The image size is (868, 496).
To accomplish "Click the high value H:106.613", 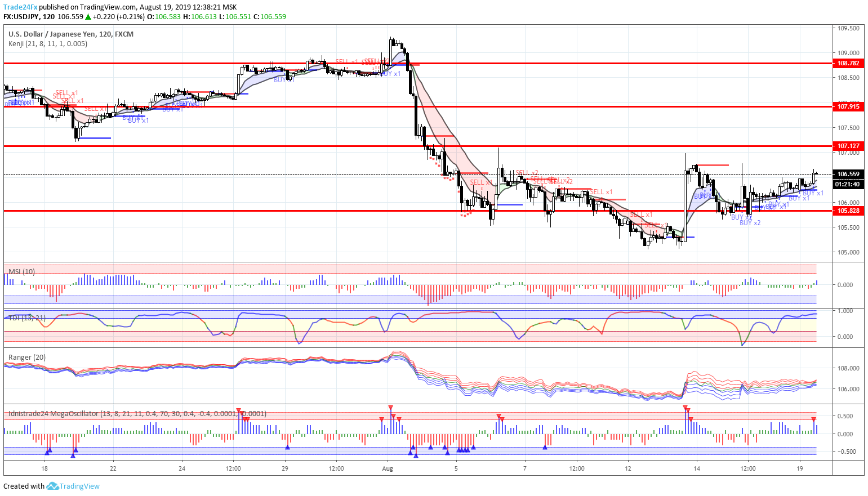I will point(200,17).
